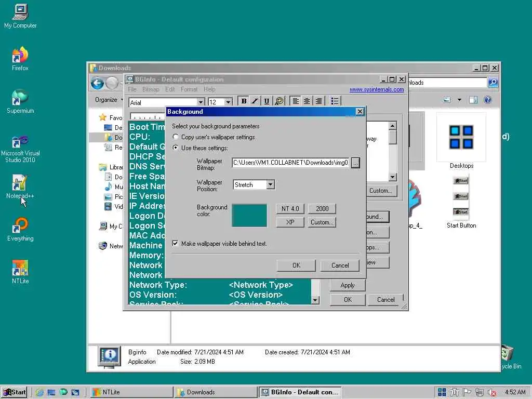Toggle the preview pane icon in Downloads
Viewport: 532px width, 399px height.
(473, 100)
